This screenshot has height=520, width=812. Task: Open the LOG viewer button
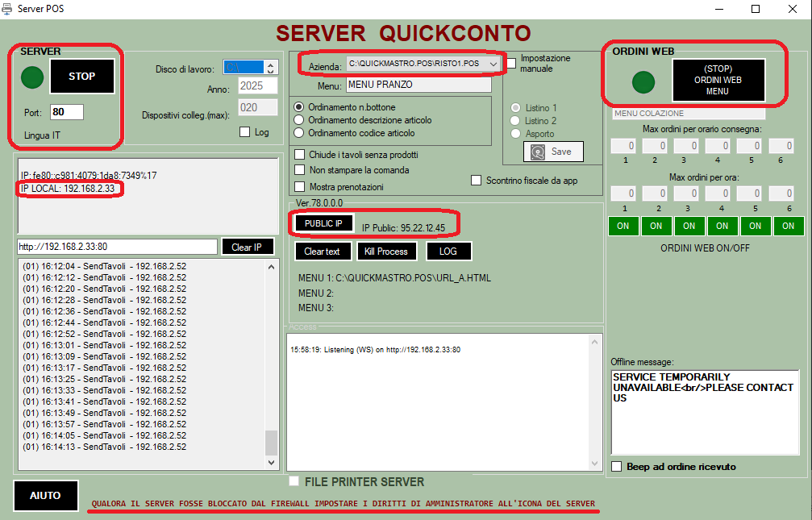point(448,252)
